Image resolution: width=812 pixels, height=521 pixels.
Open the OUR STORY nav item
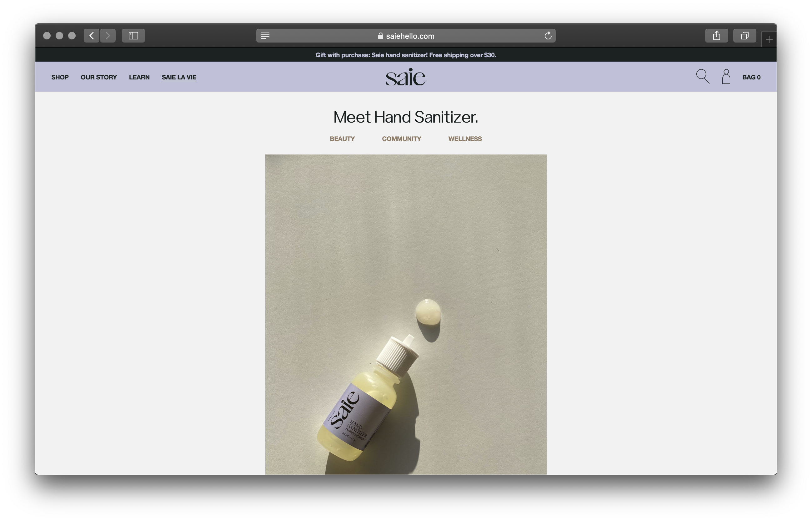[x=99, y=77]
